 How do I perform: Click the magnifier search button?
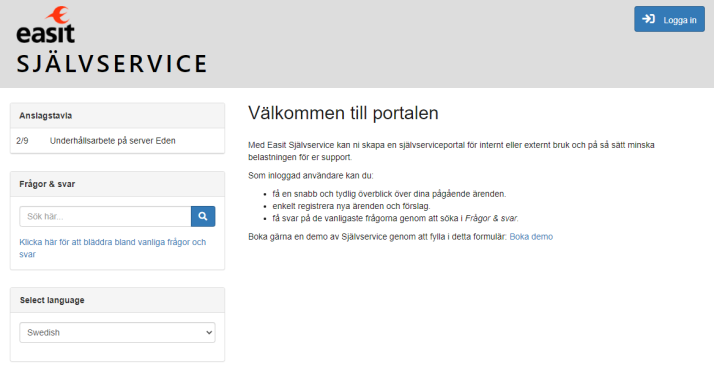[203, 216]
